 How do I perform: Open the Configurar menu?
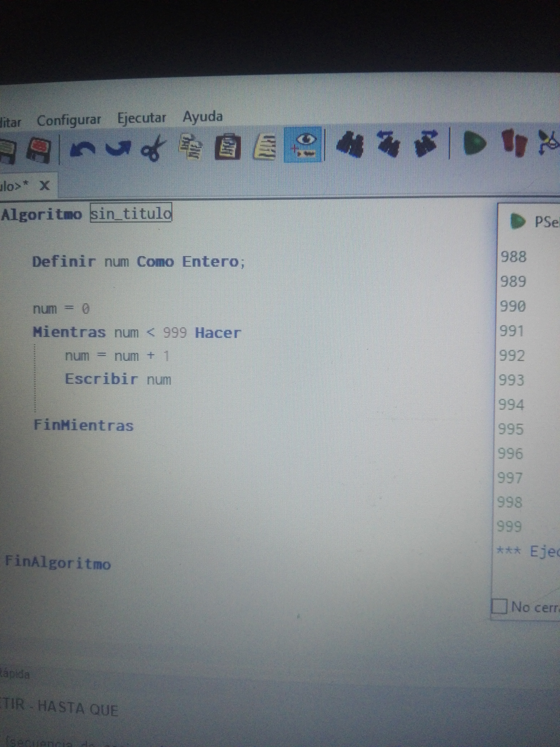click(69, 120)
